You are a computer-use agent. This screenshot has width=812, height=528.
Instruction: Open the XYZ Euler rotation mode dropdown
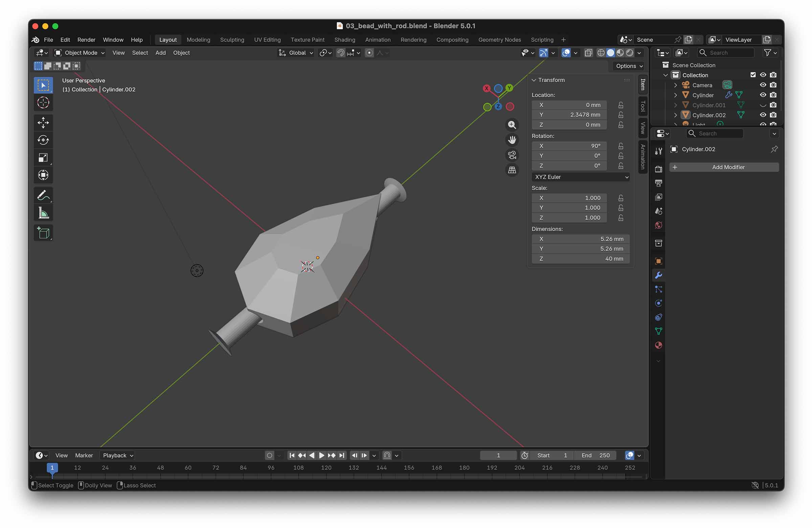[581, 177]
